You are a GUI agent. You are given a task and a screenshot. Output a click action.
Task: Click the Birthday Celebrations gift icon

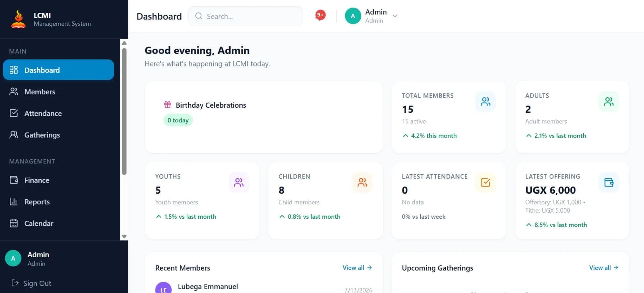click(x=168, y=105)
